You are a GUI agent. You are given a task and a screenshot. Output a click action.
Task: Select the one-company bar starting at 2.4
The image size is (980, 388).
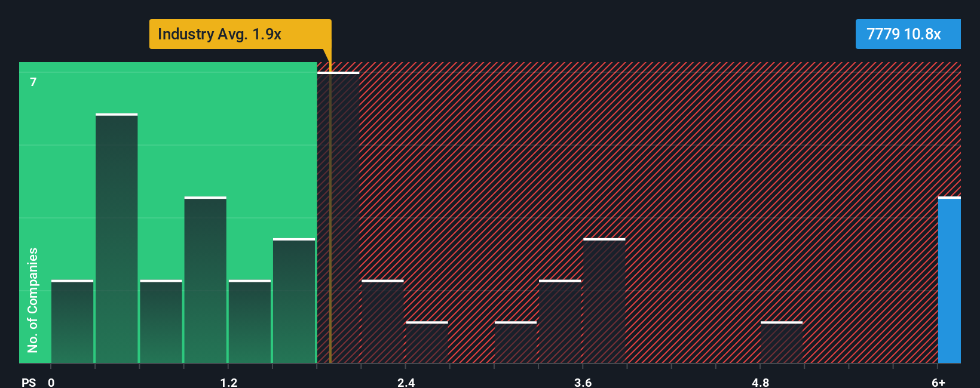coord(427,342)
